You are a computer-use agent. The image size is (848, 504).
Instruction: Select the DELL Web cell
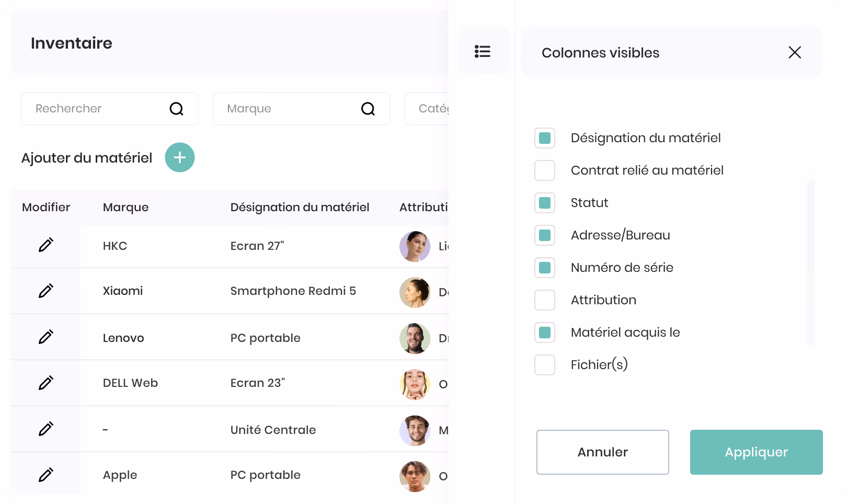pyautogui.click(x=130, y=383)
